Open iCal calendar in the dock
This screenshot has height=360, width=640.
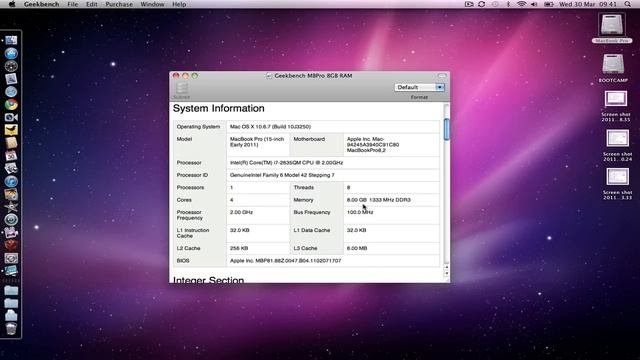click(x=11, y=156)
